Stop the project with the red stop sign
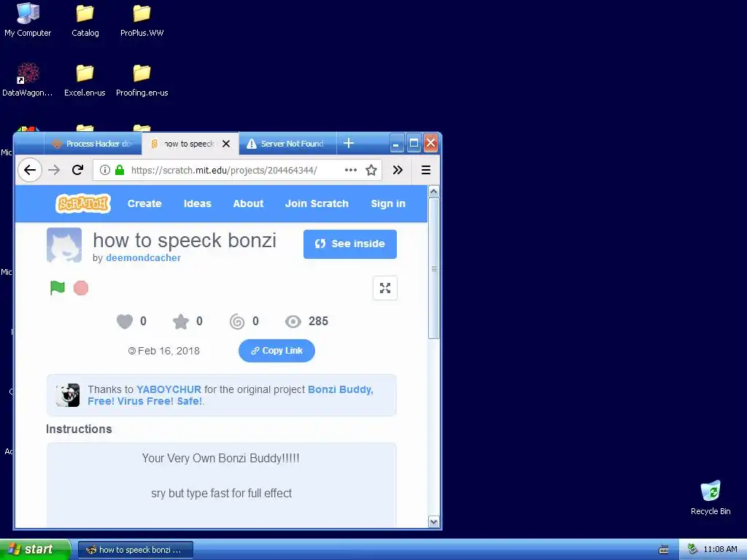 pos(81,288)
